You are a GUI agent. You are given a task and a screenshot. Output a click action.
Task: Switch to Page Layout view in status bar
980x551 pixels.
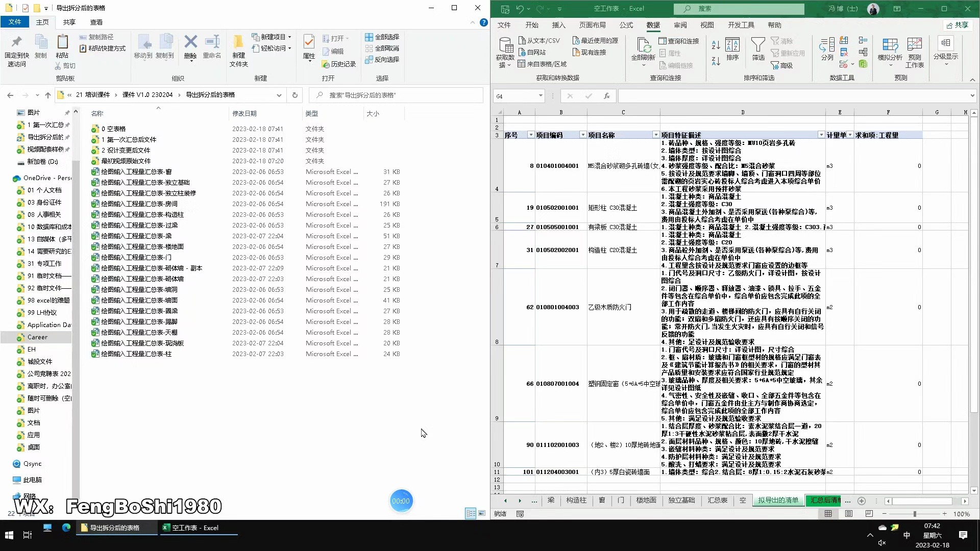tap(848, 514)
